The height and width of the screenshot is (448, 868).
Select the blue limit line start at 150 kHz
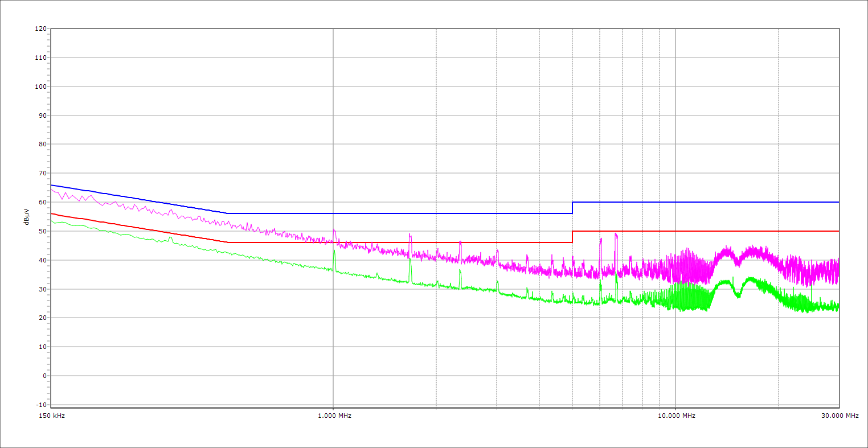click(x=52, y=185)
